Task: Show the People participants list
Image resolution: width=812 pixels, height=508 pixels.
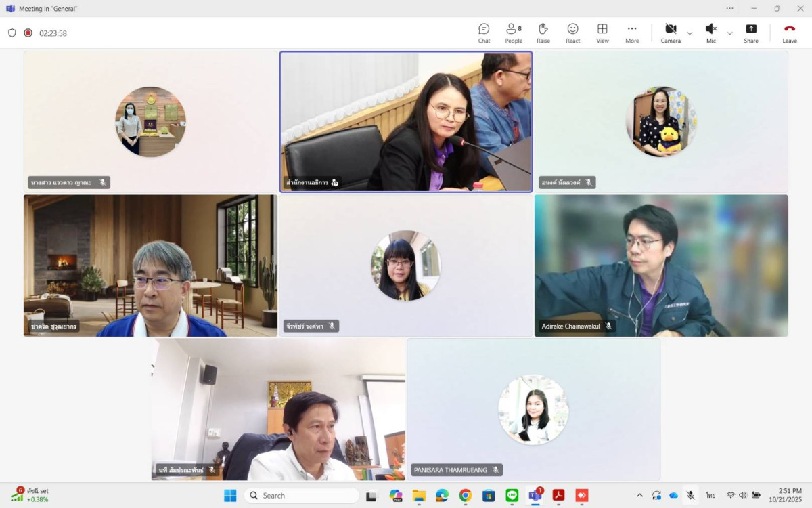Action: tap(514, 33)
